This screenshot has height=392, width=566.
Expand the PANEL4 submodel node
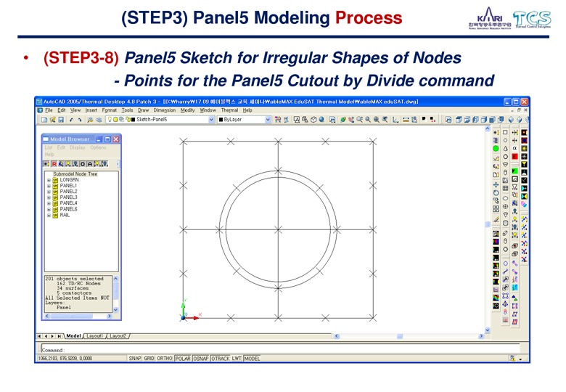tap(49, 203)
